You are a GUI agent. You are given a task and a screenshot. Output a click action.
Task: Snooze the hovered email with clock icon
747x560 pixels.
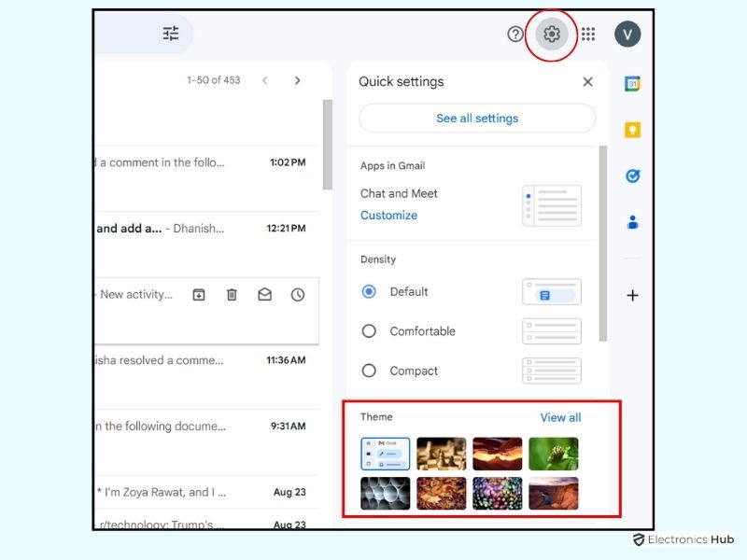pos(298,295)
